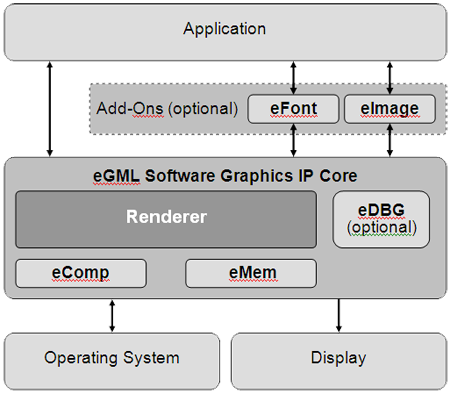Click the word optional under eDBG
Image resolution: width=450 pixels, height=394 pixels.
point(382,228)
